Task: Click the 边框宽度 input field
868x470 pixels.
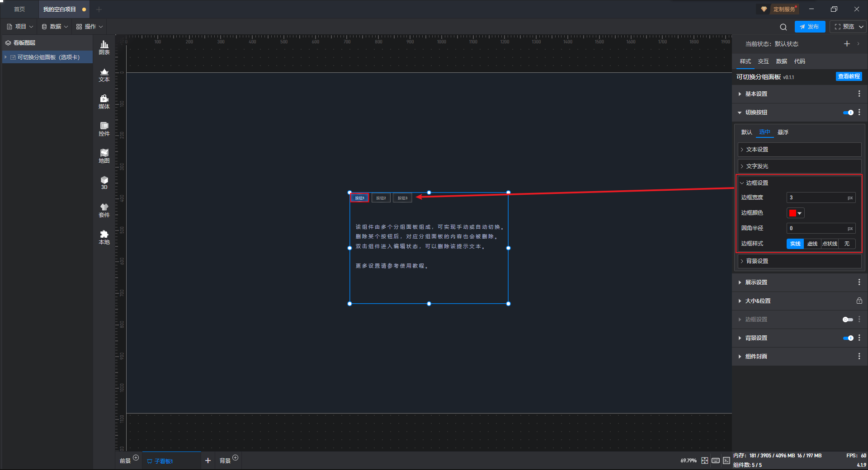Action: 816,197
